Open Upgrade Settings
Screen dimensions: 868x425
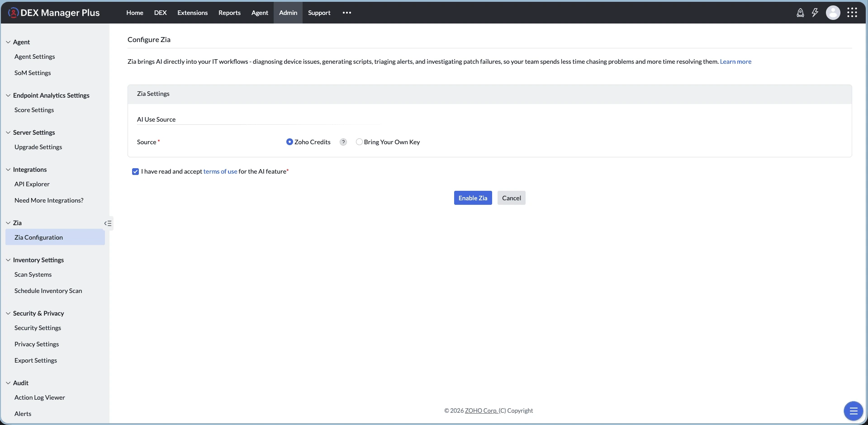point(38,147)
